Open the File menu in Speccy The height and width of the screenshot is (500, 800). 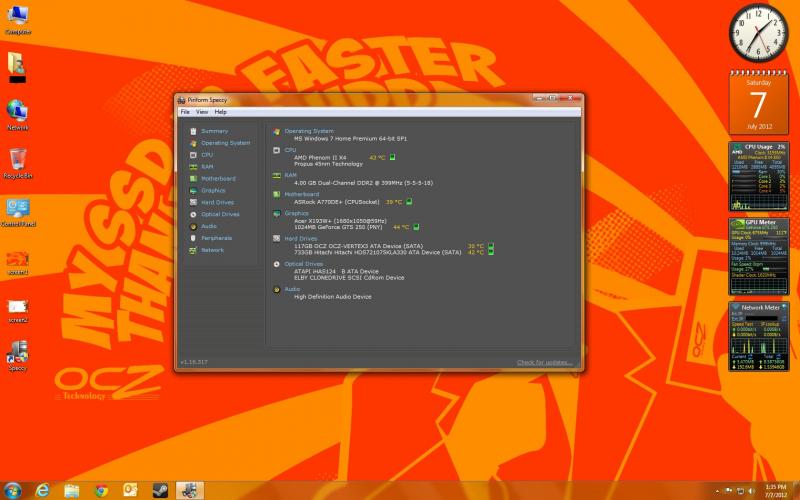click(x=185, y=112)
